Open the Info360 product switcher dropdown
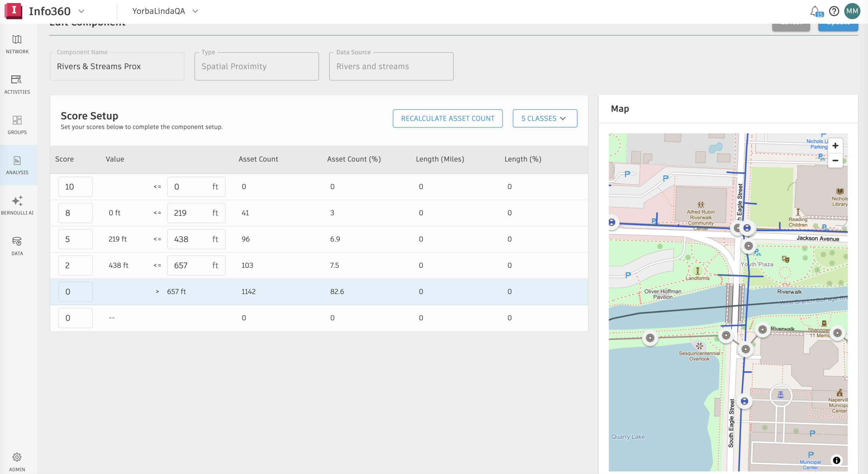The image size is (868, 474). click(x=81, y=11)
